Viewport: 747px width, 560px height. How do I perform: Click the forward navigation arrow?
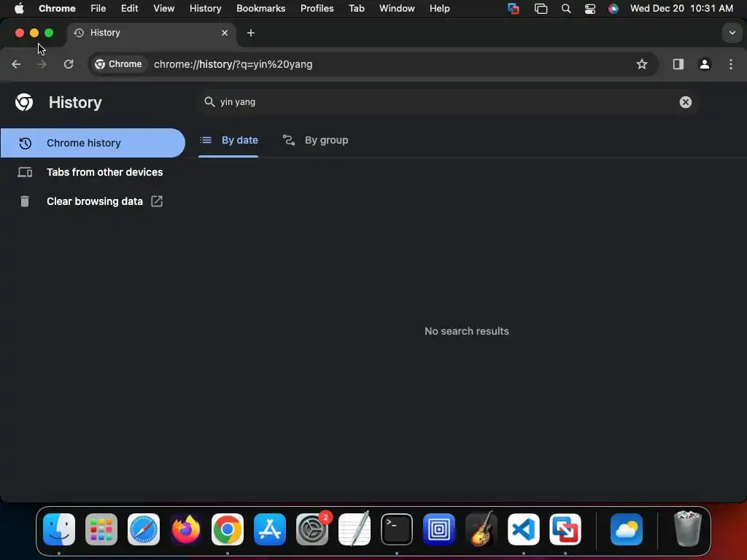pyautogui.click(x=42, y=64)
